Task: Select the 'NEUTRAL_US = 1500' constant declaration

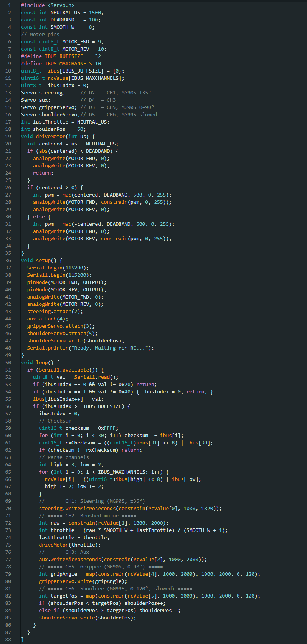Action: [x=62, y=13]
